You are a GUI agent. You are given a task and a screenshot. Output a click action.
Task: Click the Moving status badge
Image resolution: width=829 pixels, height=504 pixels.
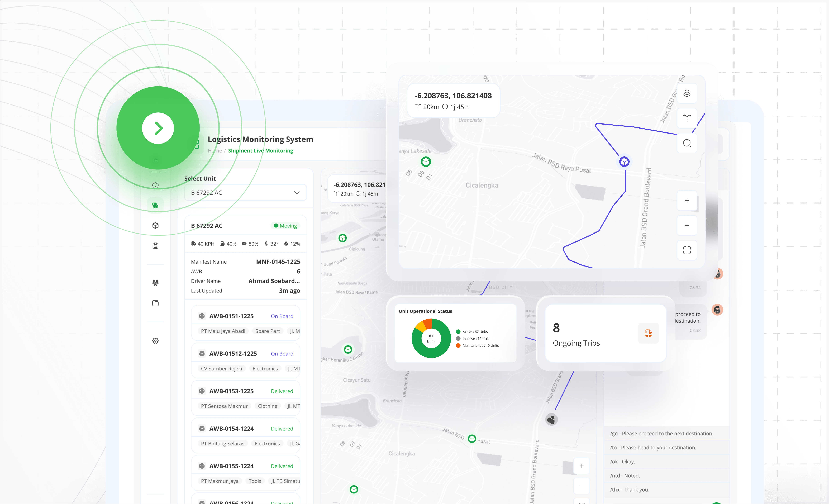click(285, 226)
